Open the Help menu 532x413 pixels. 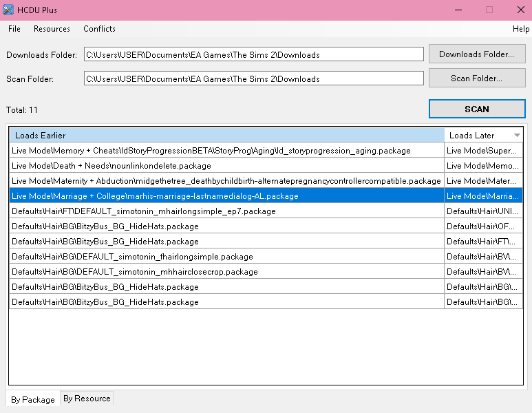coord(521,29)
